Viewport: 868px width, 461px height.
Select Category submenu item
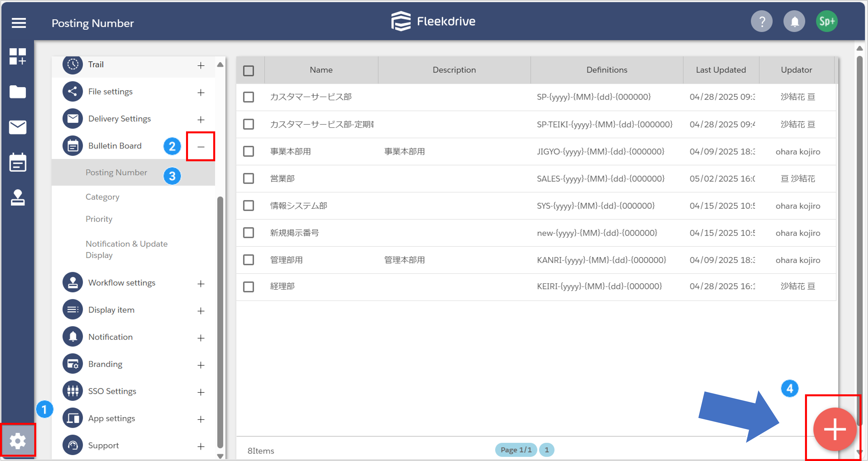tap(102, 197)
